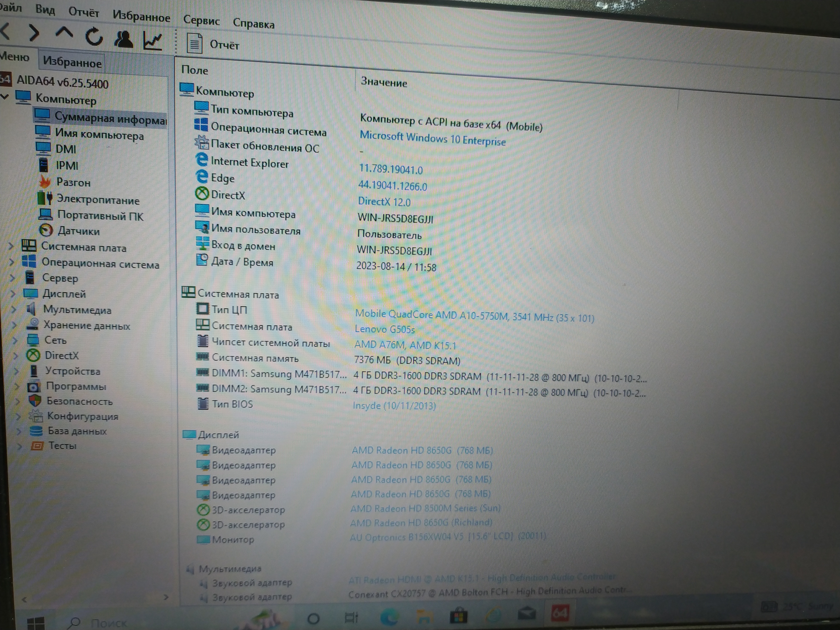This screenshot has height=630, width=840.
Task: Click the Электропитание power icon
Action: 45,198
